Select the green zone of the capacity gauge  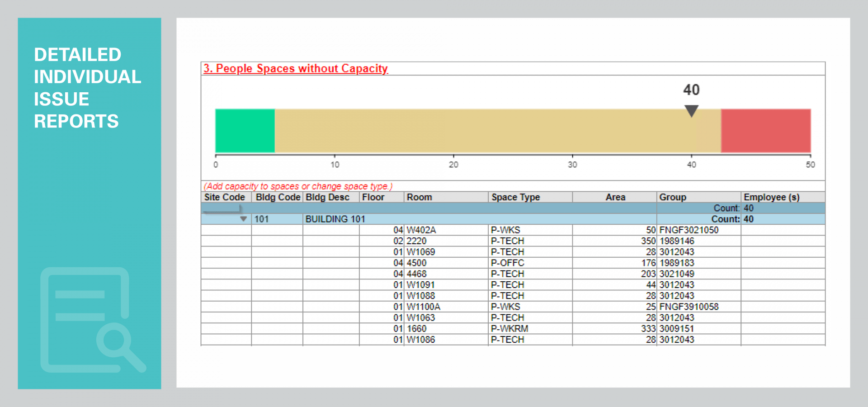click(x=245, y=131)
